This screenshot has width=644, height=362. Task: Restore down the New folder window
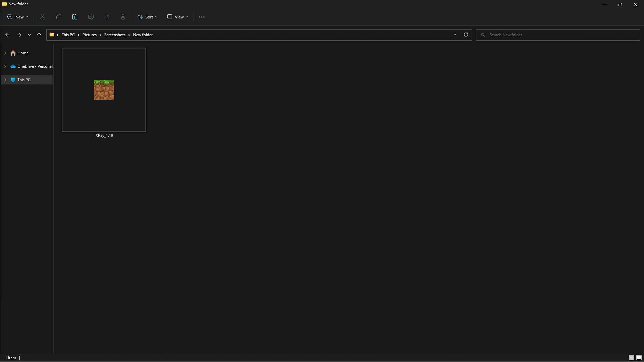pos(620,5)
